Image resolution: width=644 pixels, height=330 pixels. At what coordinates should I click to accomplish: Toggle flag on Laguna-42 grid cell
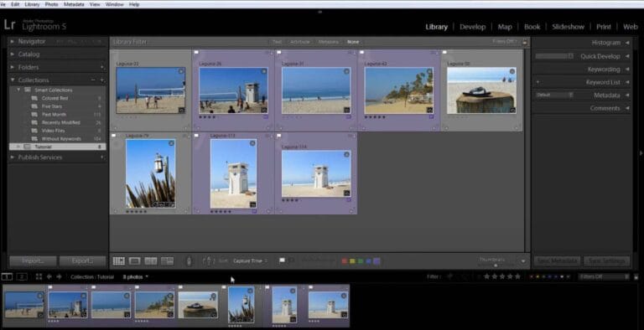pos(362,53)
